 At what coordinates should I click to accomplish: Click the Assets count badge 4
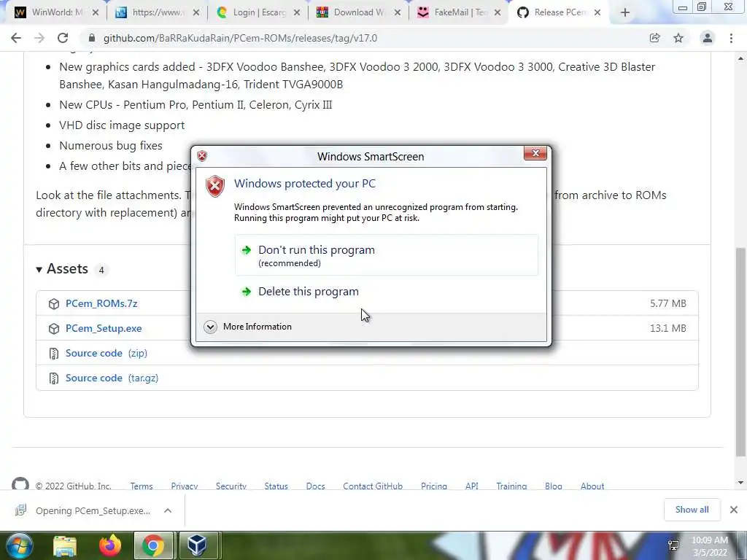pyautogui.click(x=101, y=270)
